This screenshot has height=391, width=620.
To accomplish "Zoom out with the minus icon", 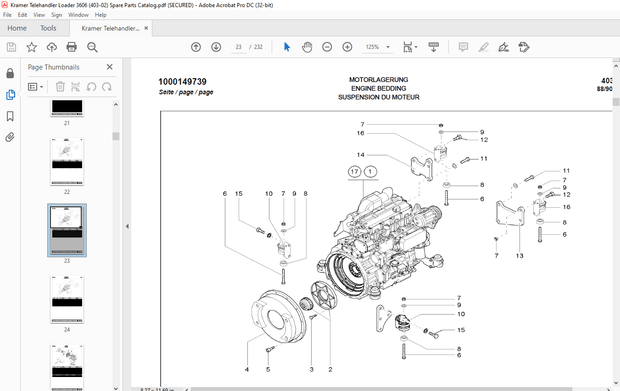I will click(327, 47).
